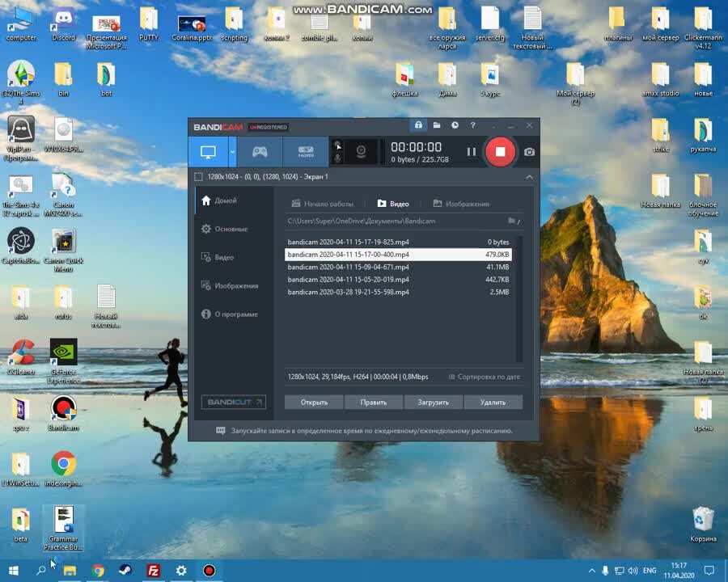
Task: Show hidden system tray icons
Action: click(x=592, y=571)
